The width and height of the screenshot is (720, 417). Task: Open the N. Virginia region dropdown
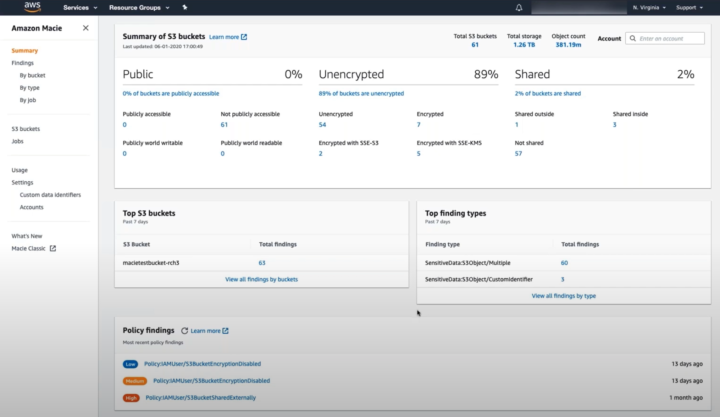coord(649,7)
